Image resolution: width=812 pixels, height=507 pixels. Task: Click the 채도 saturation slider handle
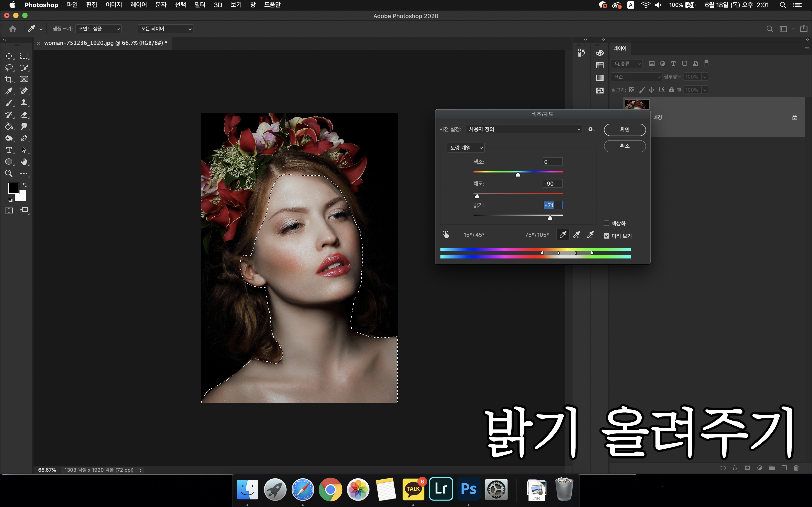coord(477,196)
